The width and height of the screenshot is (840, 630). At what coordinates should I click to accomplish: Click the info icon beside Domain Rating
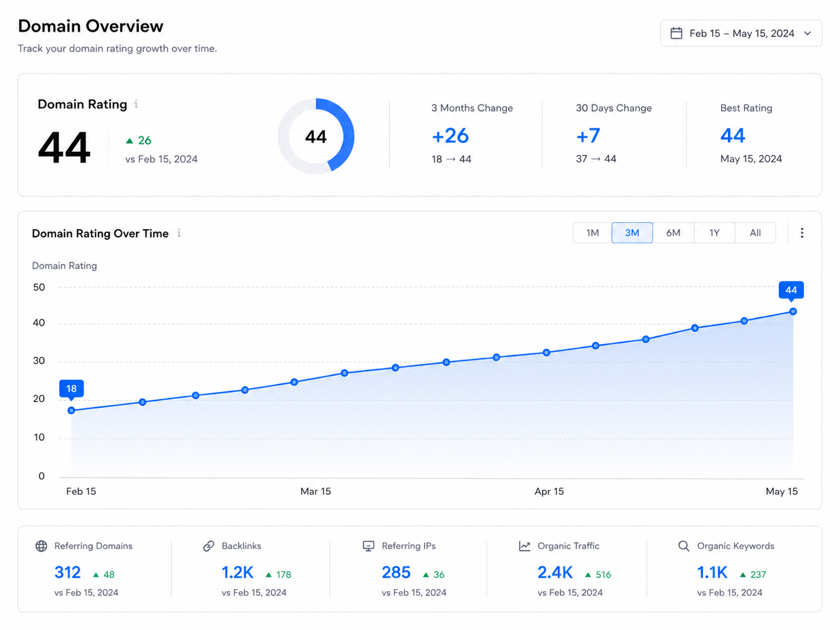pos(136,104)
